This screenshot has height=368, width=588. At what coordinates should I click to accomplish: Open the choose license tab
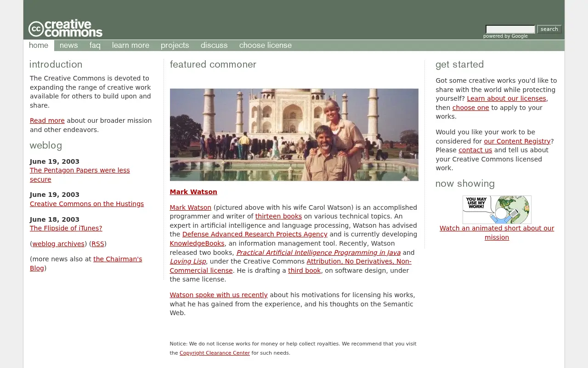(266, 46)
